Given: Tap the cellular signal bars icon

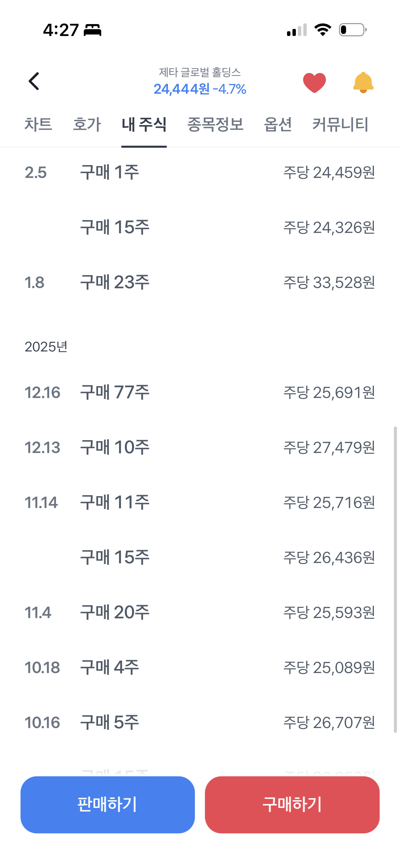Looking at the screenshot, I should pyautogui.click(x=297, y=30).
